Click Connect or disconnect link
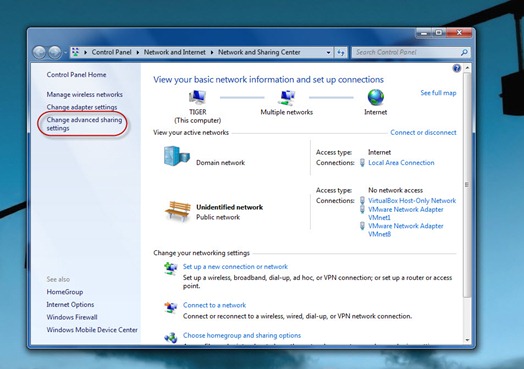The image size is (524, 369). pyautogui.click(x=423, y=132)
